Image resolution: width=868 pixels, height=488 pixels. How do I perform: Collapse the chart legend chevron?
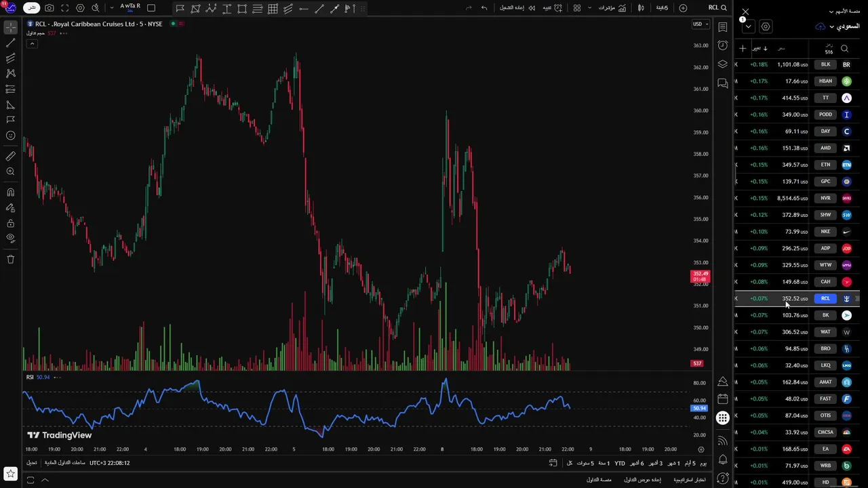(x=32, y=43)
